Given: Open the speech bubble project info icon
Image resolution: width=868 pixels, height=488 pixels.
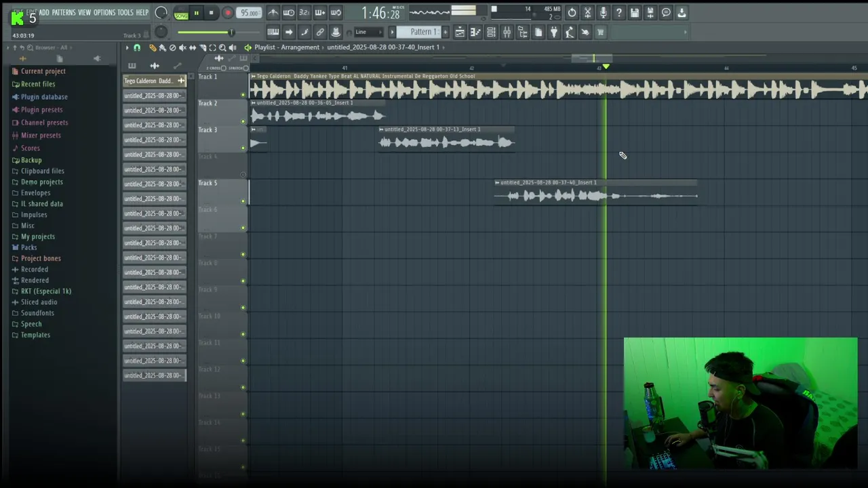Looking at the screenshot, I should (x=666, y=12).
